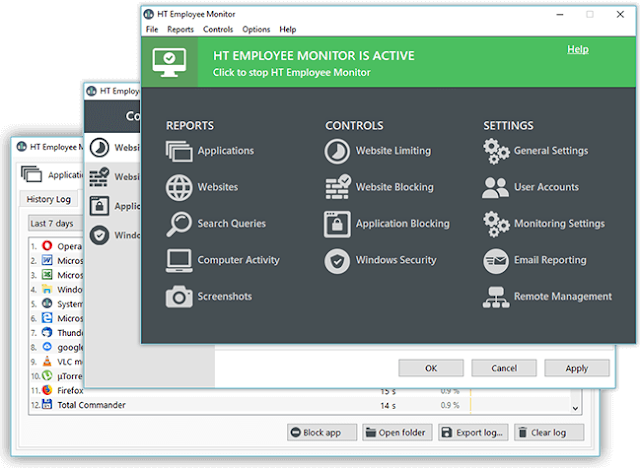Image resolution: width=640 pixels, height=468 pixels.
Task: Click 'Click to stop HT Employee Monitor' text
Action: (x=291, y=73)
